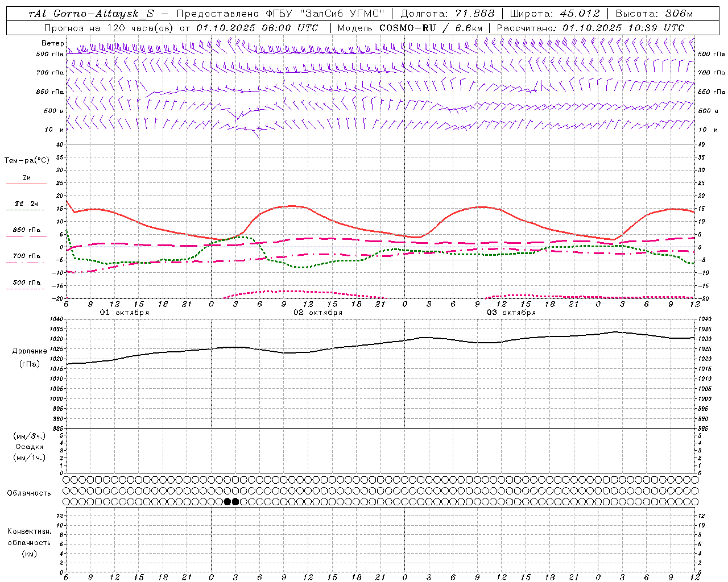728x582 pixels.
Task: Click the Давление panel label
Action: (x=30, y=351)
